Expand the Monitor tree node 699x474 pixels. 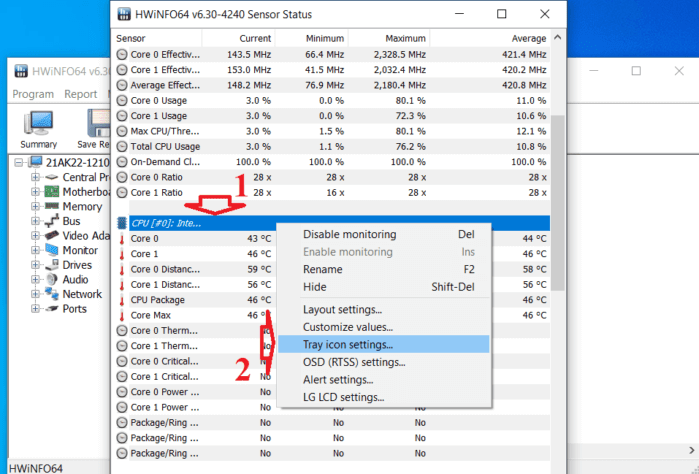[35, 250]
